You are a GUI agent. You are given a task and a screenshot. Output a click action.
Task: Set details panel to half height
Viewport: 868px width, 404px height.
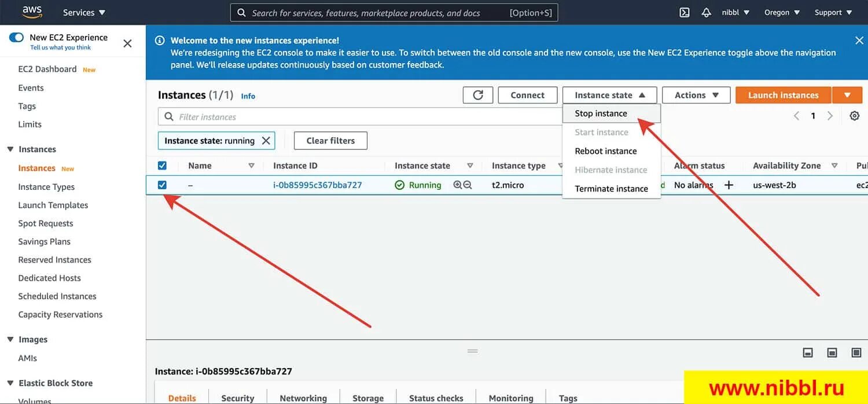[x=832, y=352]
